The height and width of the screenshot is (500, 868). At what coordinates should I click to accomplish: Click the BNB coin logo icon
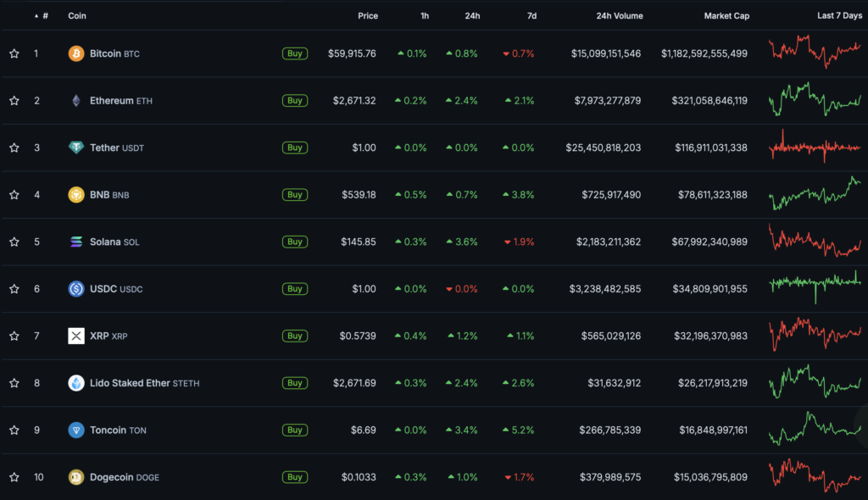pos(76,195)
